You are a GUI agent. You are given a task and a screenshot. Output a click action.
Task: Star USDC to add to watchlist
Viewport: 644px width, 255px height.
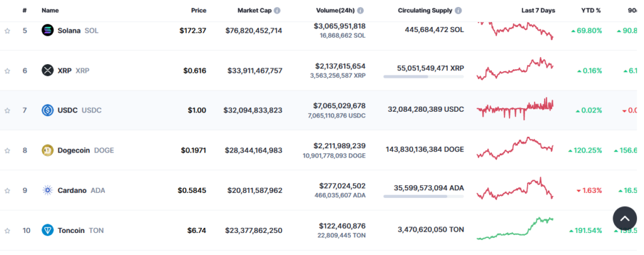coord(7,111)
